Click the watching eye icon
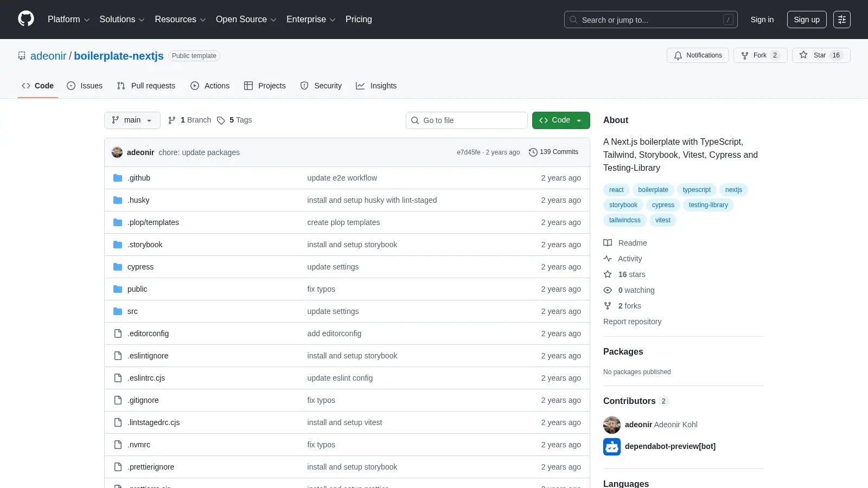The width and height of the screenshot is (868, 488). (x=608, y=290)
